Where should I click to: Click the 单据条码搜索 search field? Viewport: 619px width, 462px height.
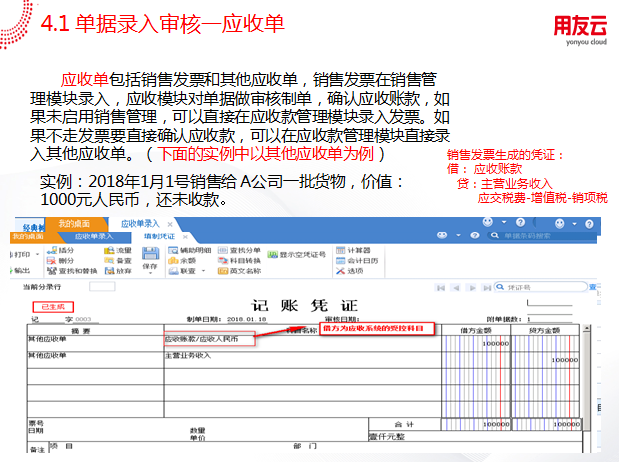click(x=543, y=236)
